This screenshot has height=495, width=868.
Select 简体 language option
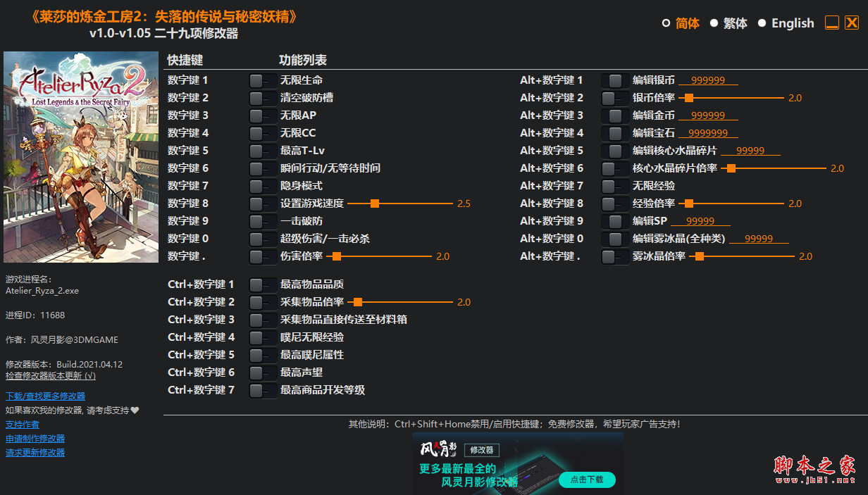click(681, 23)
